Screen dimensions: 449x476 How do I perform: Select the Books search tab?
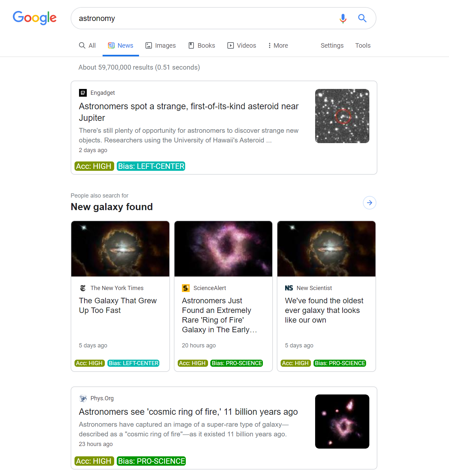[202, 45]
